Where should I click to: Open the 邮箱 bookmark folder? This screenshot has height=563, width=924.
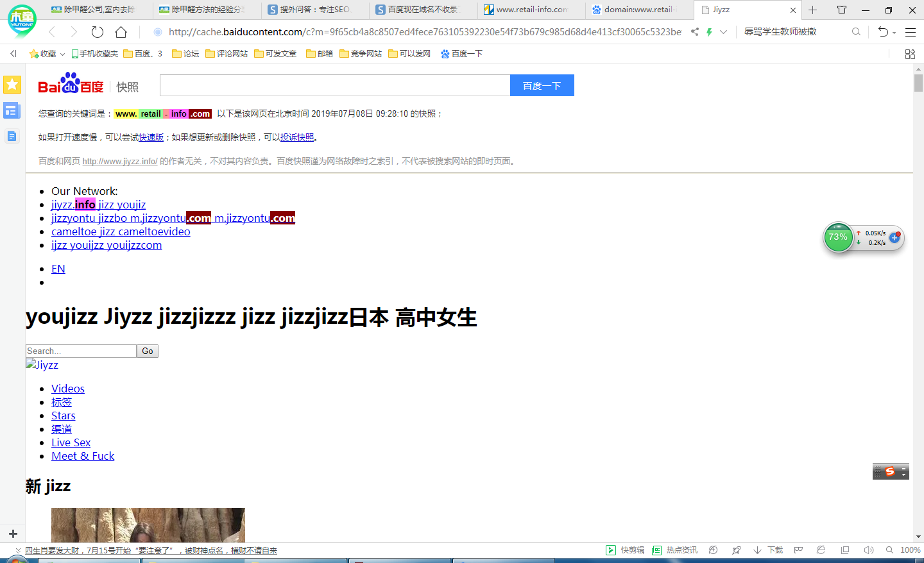tap(320, 54)
